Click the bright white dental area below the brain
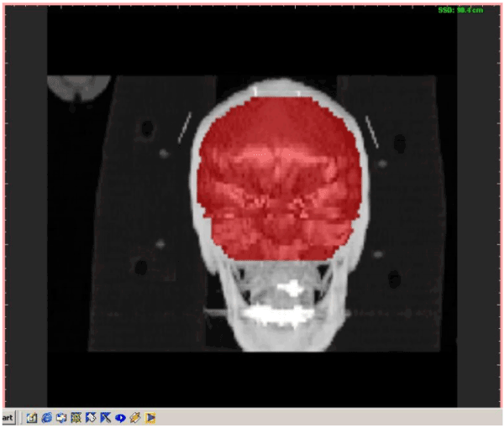 (278, 313)
